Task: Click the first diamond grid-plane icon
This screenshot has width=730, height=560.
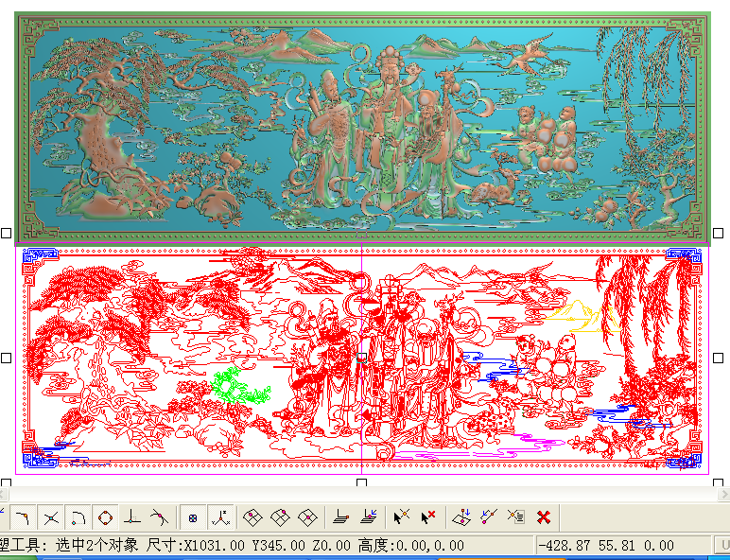Action: 252,517
